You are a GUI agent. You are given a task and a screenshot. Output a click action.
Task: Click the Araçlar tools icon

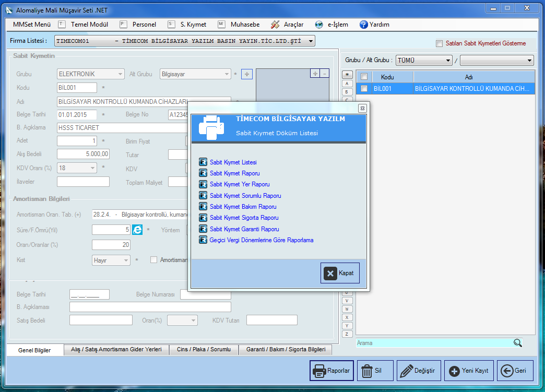(x=275, y=25)
